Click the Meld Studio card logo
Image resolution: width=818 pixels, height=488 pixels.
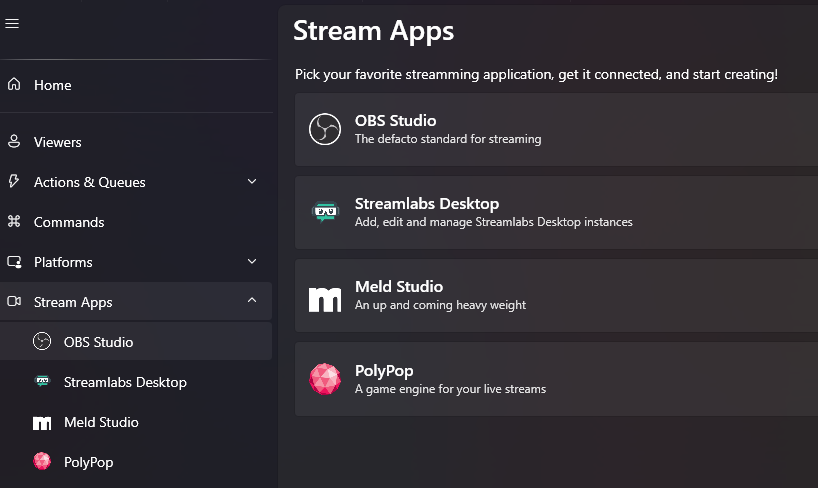point(324,300)
